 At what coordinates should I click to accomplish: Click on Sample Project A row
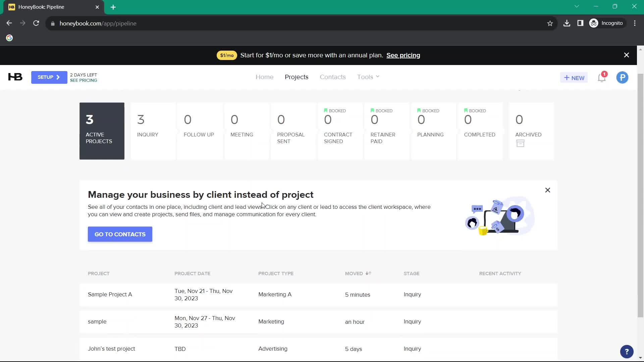tap(110, 294)
